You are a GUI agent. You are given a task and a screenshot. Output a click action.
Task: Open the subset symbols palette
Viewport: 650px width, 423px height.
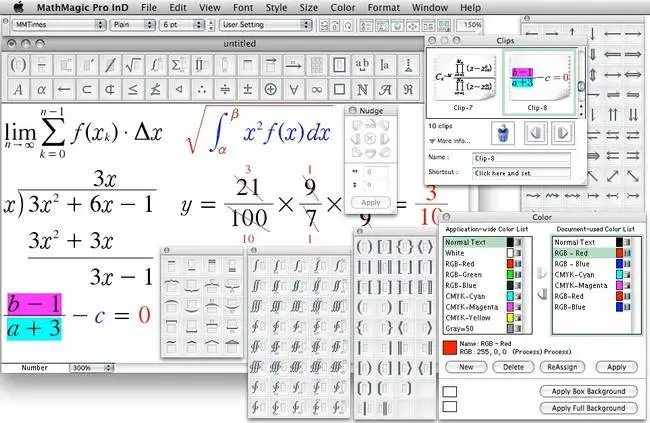tap(87, 89)
